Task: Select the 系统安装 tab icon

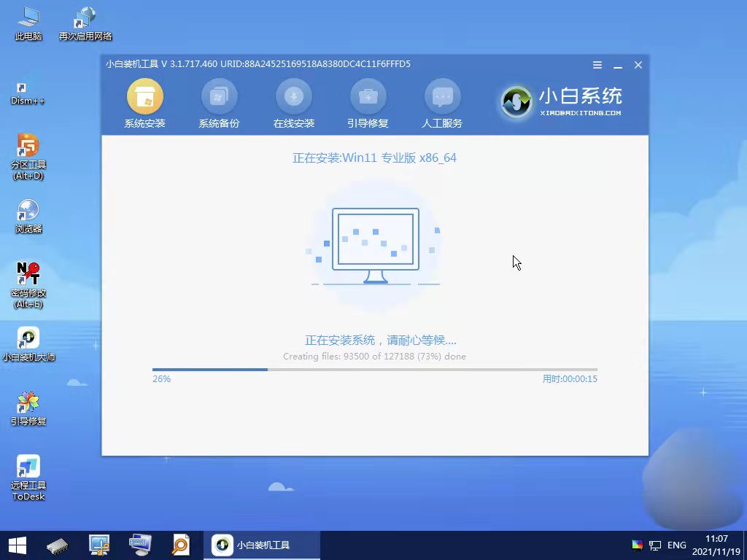Action: pos(144,97)
